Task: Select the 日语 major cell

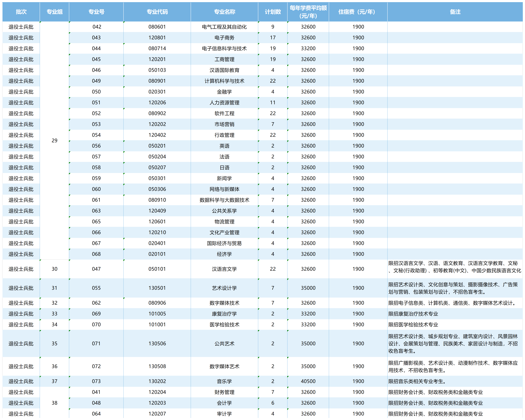Action: point(224,167)
